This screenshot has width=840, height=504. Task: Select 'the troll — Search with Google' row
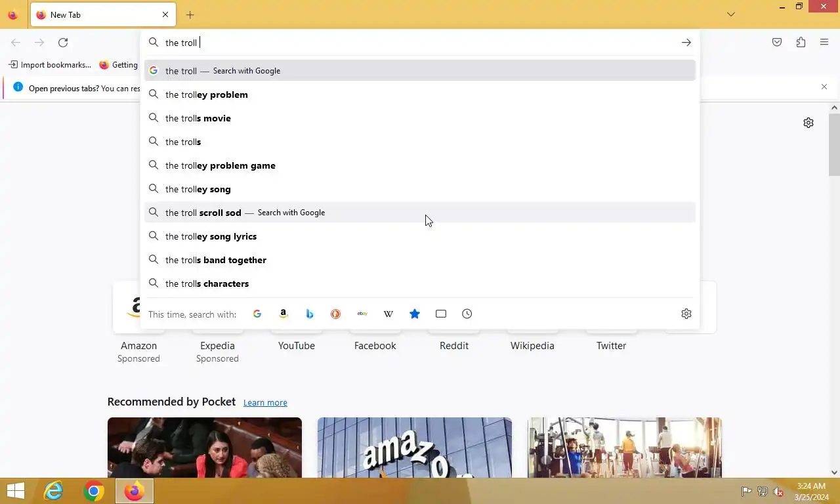click(420, 71)
